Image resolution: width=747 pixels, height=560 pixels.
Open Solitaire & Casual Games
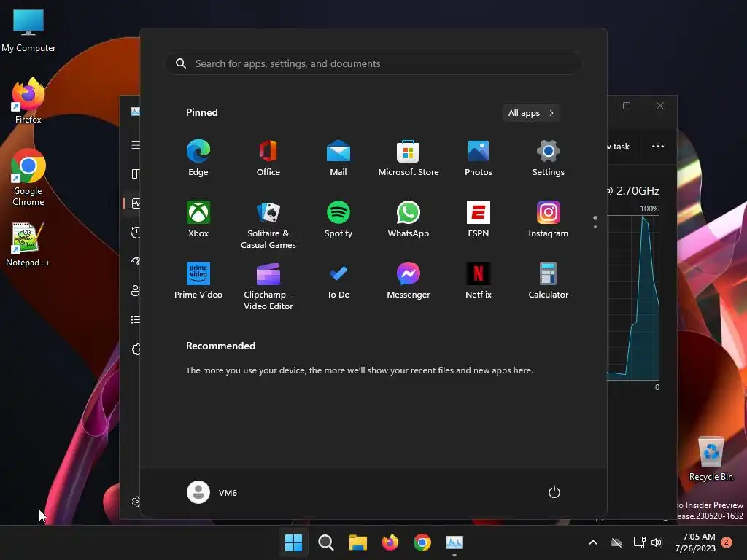tap(268, 225)
